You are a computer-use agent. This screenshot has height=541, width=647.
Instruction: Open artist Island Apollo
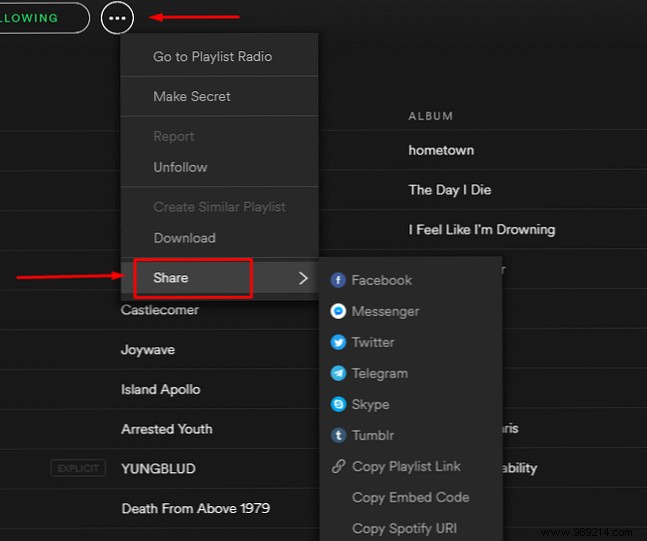point(161,390)
